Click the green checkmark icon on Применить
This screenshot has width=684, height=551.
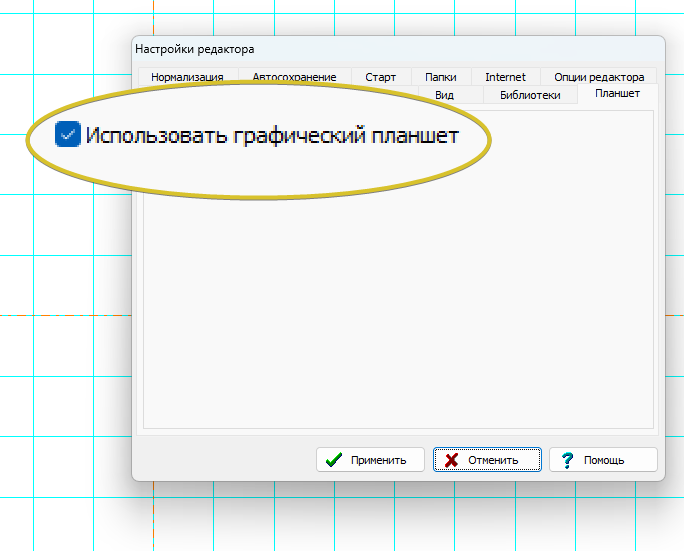334,460
